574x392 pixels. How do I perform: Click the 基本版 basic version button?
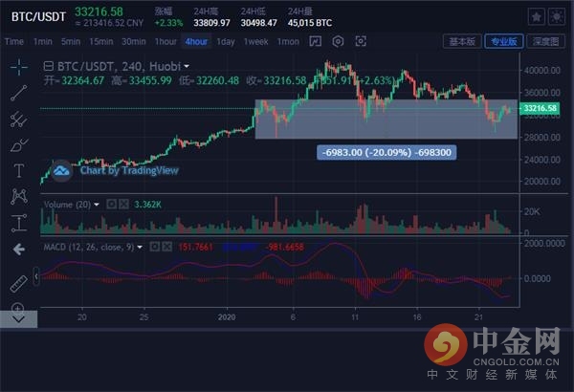coord(462,41)
